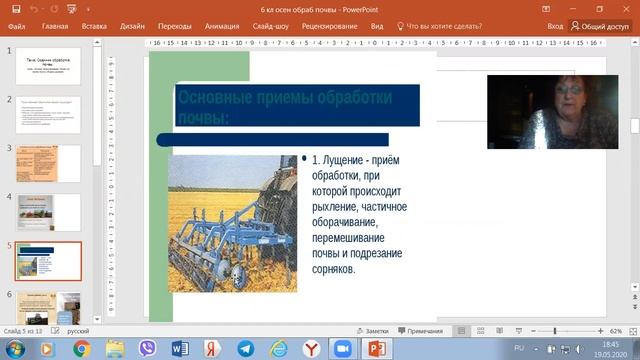
Task: Open File Explorer from taskbar
Action: pyautogui.click(x=115, y=349)
